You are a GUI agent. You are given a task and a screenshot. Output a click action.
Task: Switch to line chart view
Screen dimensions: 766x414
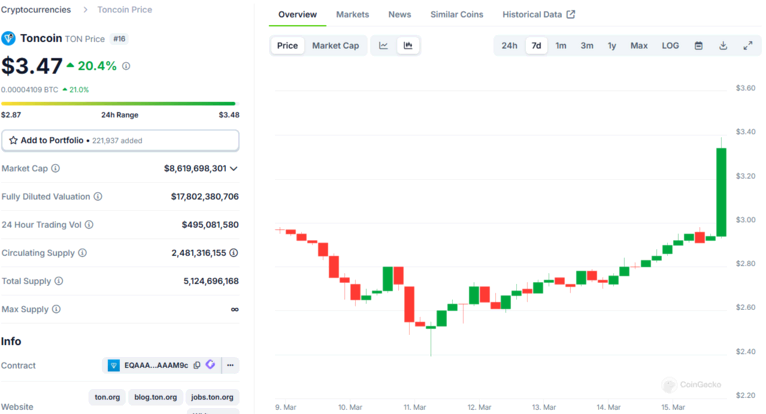pos(384,46)
